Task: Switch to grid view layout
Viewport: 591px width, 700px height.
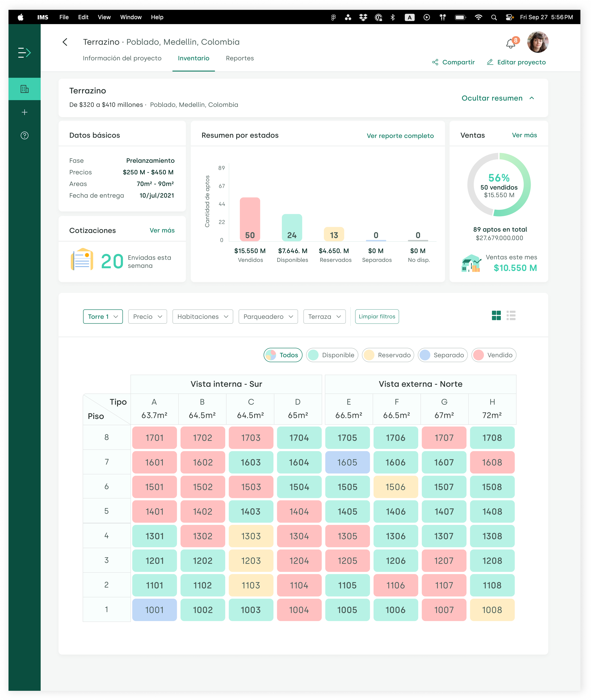Action: click(496, 316)
